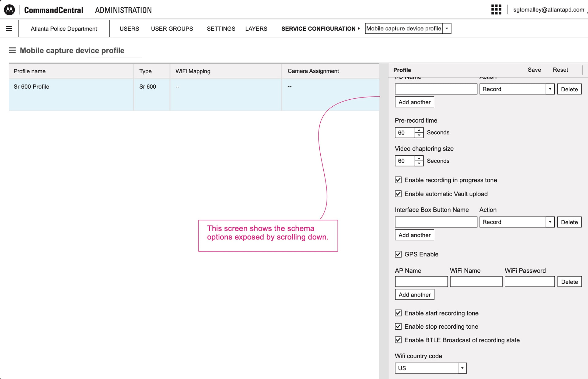Add another WiFi access point entry
The width and height of the screenshot is (588, 379).
tap(414, 295)
